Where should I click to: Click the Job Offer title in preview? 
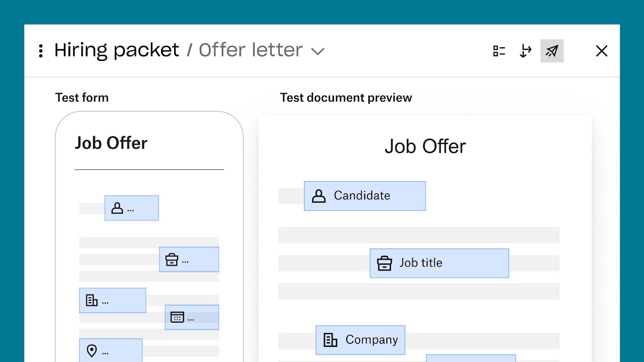(x=425, y=146)
